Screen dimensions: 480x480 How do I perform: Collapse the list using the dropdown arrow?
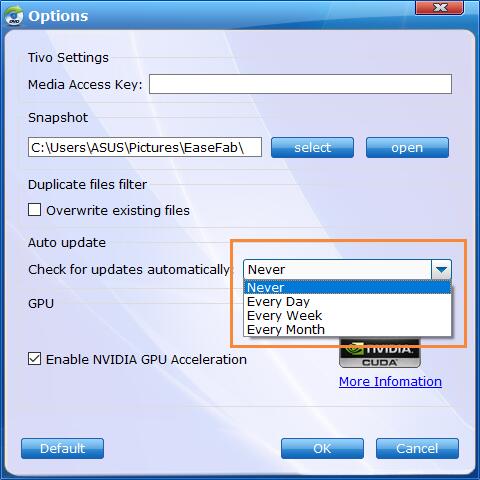(441, 269)
